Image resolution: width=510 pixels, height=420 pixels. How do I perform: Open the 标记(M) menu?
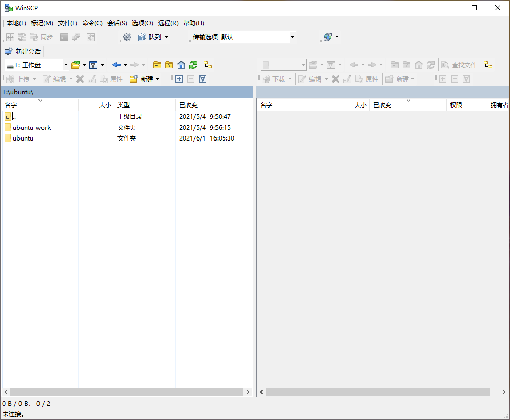tap(42, 23)
